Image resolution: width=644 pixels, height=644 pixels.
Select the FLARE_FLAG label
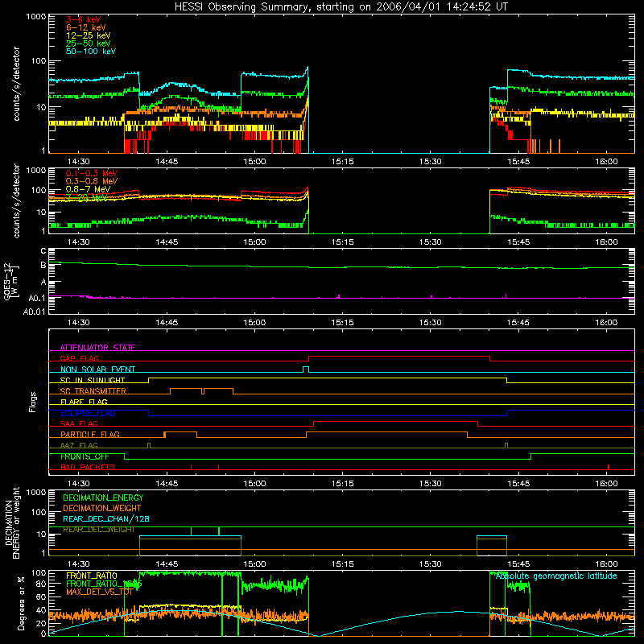click(x=84, y=402)
